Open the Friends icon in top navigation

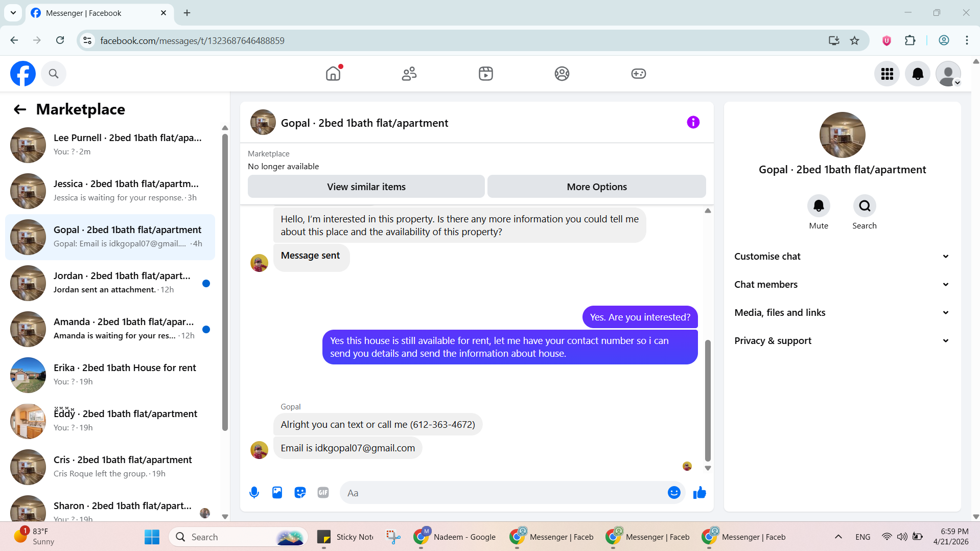tap(409, 74)
